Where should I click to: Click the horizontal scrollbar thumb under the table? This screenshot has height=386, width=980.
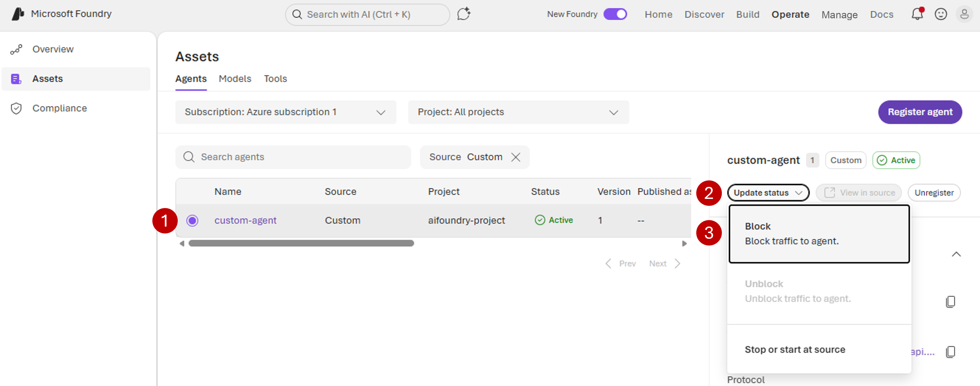pyautogui.click(x=301, y=243)
